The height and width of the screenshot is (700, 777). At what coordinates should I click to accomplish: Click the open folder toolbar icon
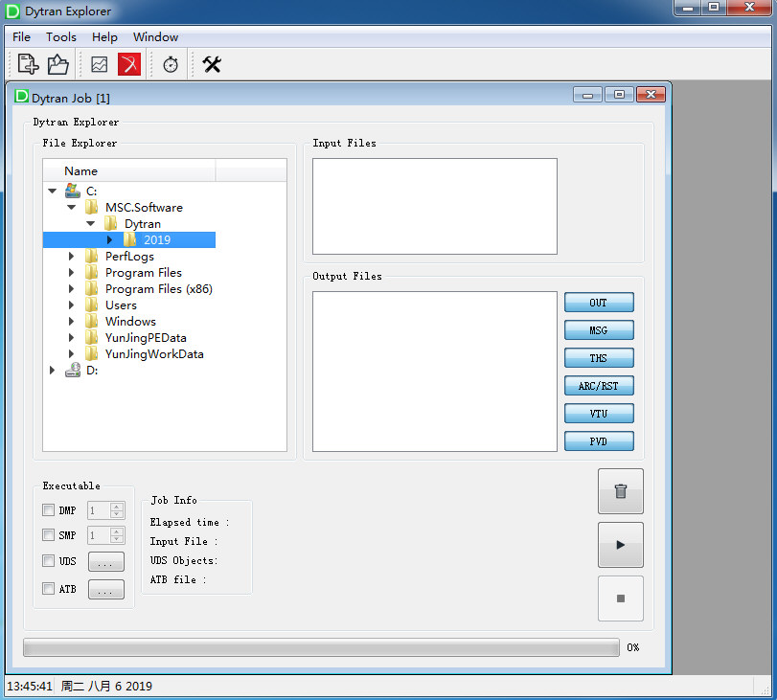tap(58, 64)
